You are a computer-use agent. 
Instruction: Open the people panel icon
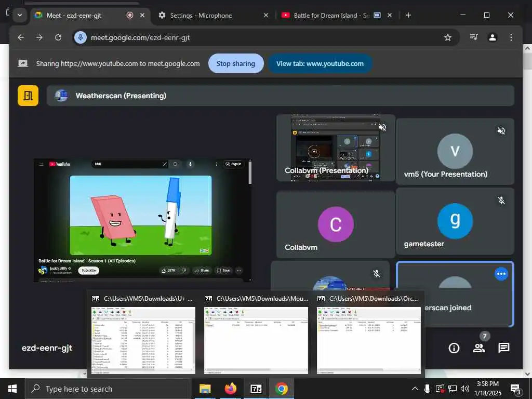[x=478, y=348]
